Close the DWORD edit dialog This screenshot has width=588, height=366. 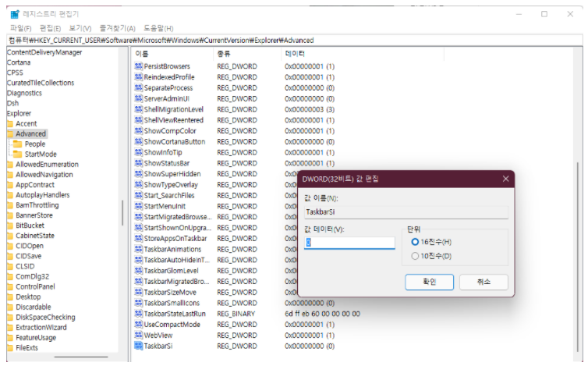[x=505, y=179]
